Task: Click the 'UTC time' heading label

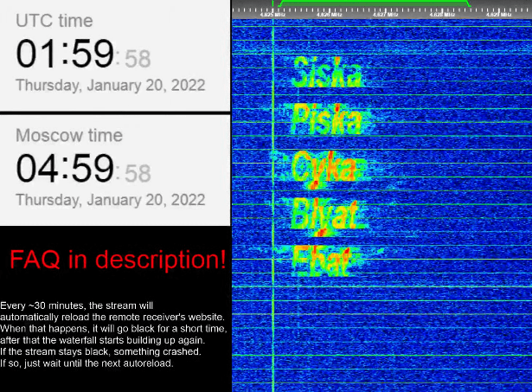Action: click(54, 21)
